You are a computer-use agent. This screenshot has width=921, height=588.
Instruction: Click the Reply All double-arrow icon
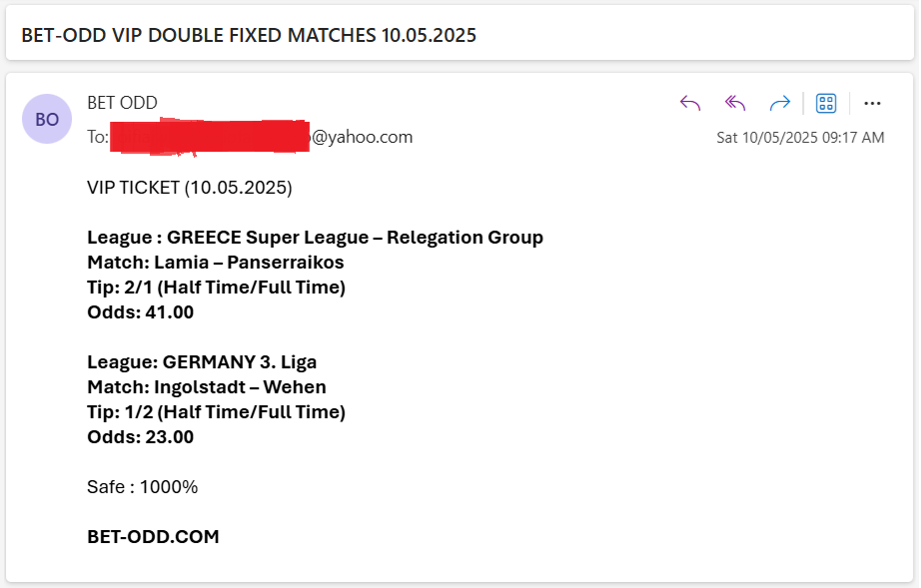[x=735, y=103]
